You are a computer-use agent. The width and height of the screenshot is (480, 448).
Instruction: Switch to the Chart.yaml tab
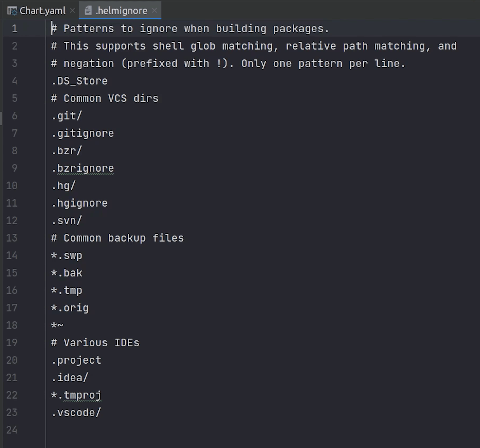click(x=42, y=11)
